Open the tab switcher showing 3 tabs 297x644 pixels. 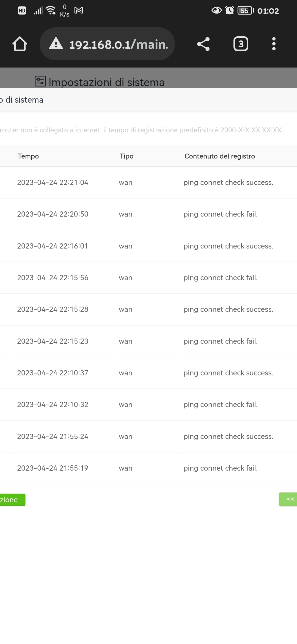241,44
